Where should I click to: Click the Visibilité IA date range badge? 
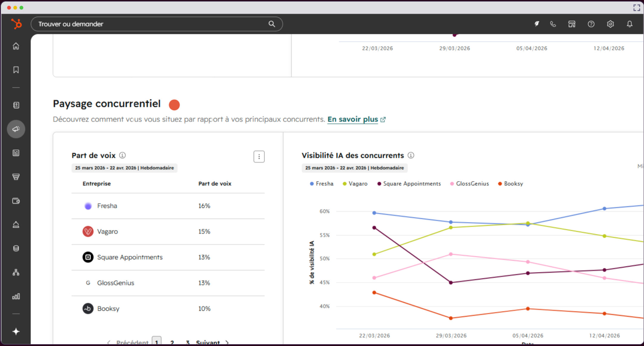[354, 168]
